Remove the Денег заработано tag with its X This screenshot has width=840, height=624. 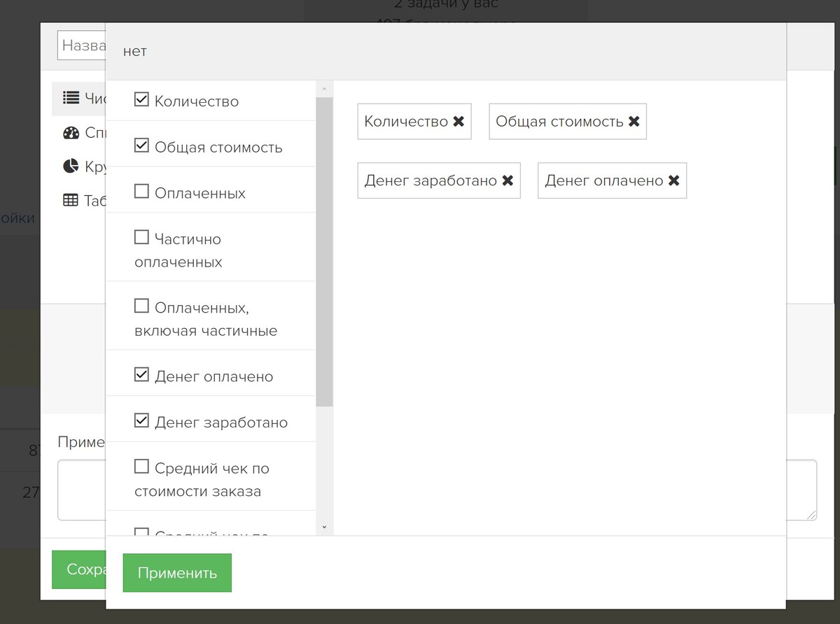507,180
